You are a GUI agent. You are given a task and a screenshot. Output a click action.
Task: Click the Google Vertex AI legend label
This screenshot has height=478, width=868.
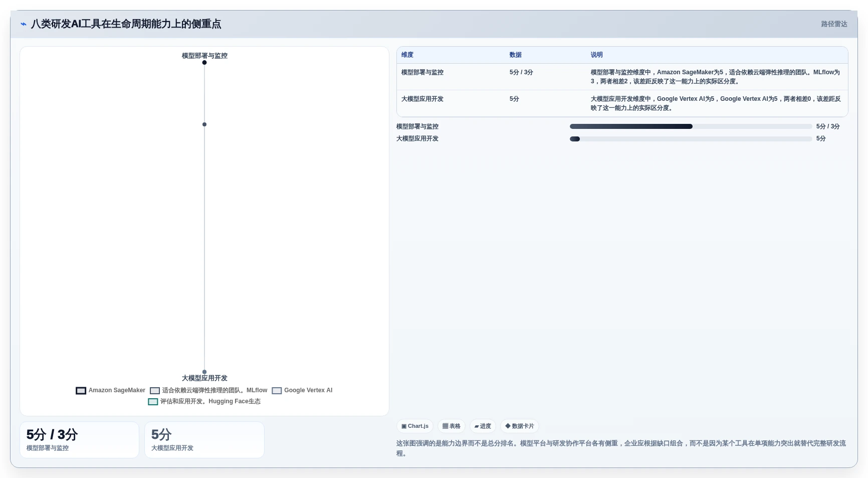click(308, 390)
